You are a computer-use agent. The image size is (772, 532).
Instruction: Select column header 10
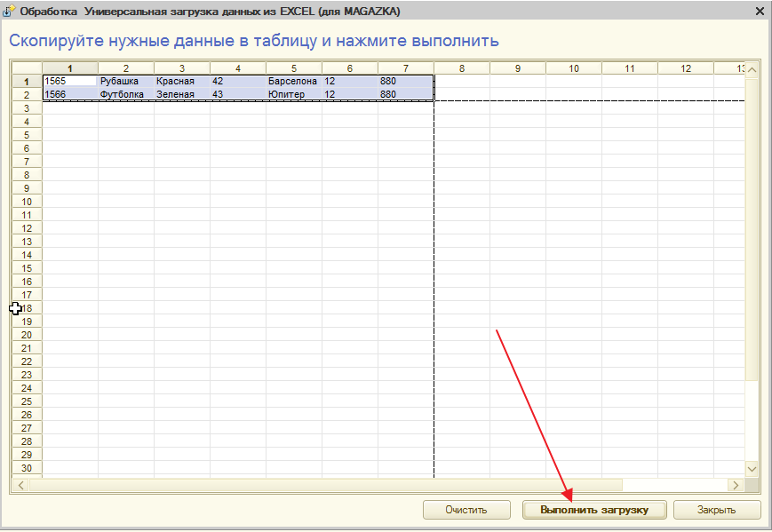[574, 68]
